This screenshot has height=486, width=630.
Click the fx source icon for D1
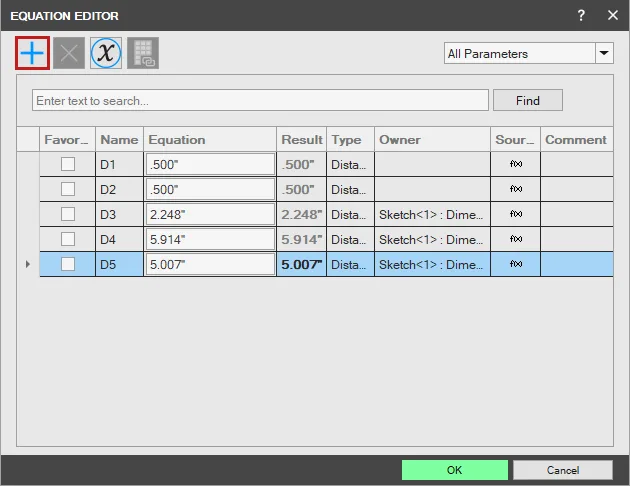point(516,164)
